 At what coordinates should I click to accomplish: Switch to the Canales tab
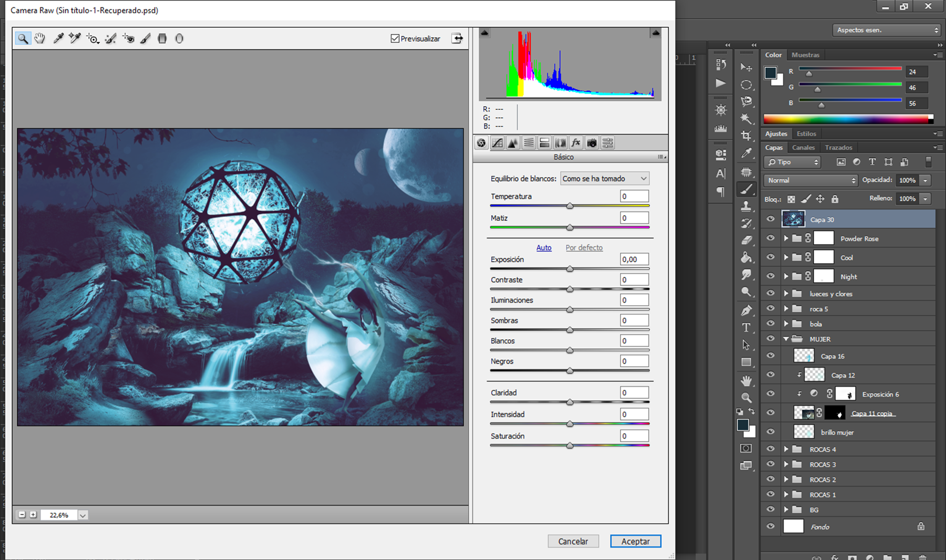click(x=803, y=148)
